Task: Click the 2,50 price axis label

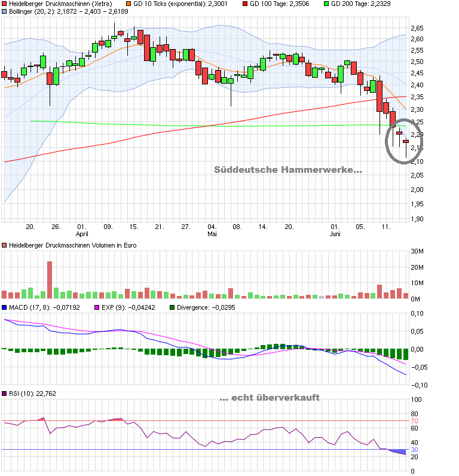Action: pos(417,62)
